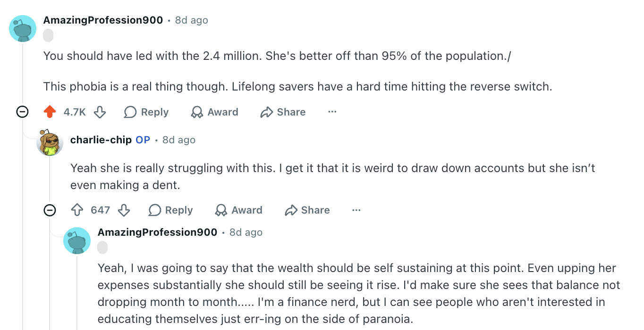Image resolution: width=644 pixels, height=330 pixels.
Task: Upvote the top comment with 4.7K votes
Action: coord(50,112)
